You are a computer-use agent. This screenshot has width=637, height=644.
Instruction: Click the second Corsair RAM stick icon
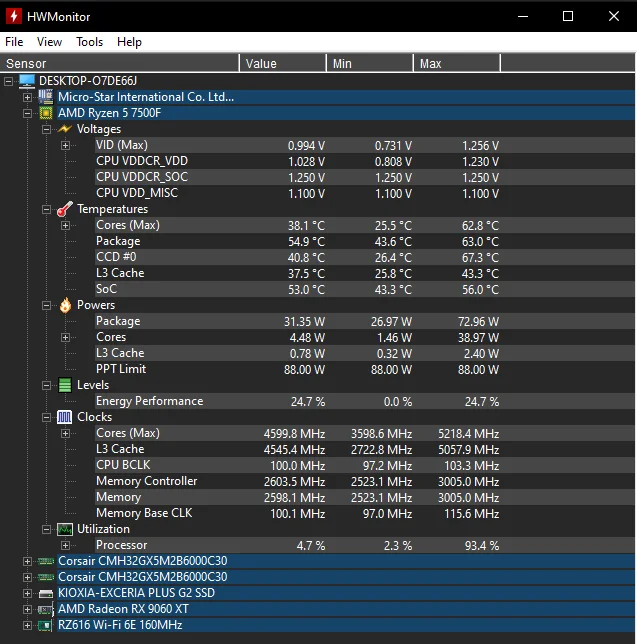coord(46,577)
